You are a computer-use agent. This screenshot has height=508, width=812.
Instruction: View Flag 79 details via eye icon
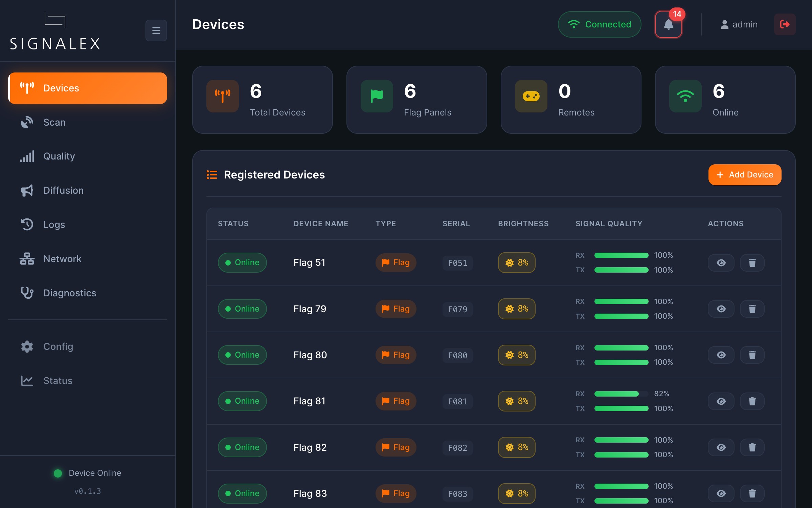(x=721, y=309)
